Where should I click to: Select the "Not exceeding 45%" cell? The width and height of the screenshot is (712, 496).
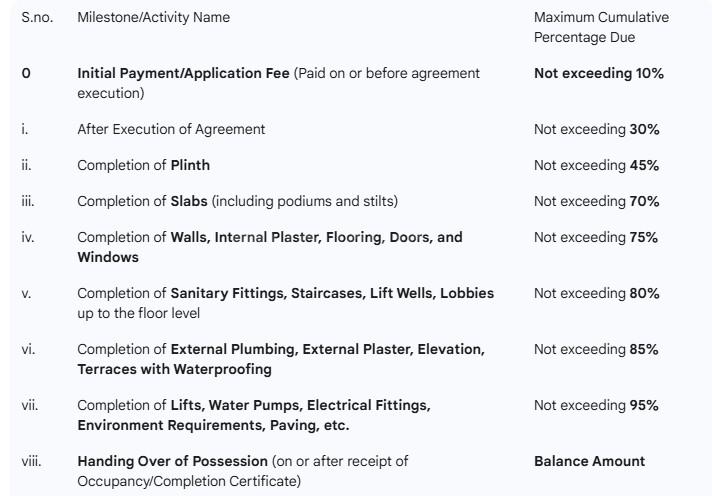(x=596, y=166)
